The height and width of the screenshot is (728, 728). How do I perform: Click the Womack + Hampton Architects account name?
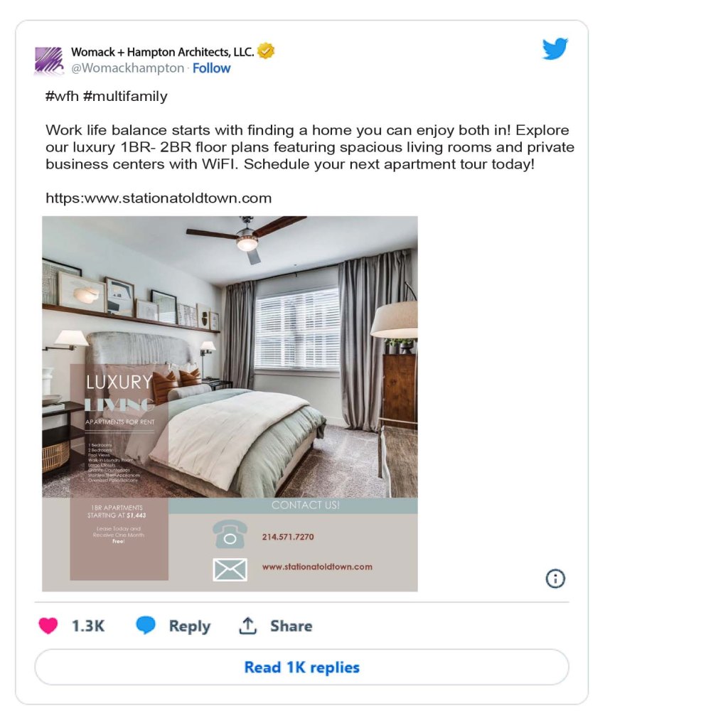pyautogui.click(x=162, y=52)
